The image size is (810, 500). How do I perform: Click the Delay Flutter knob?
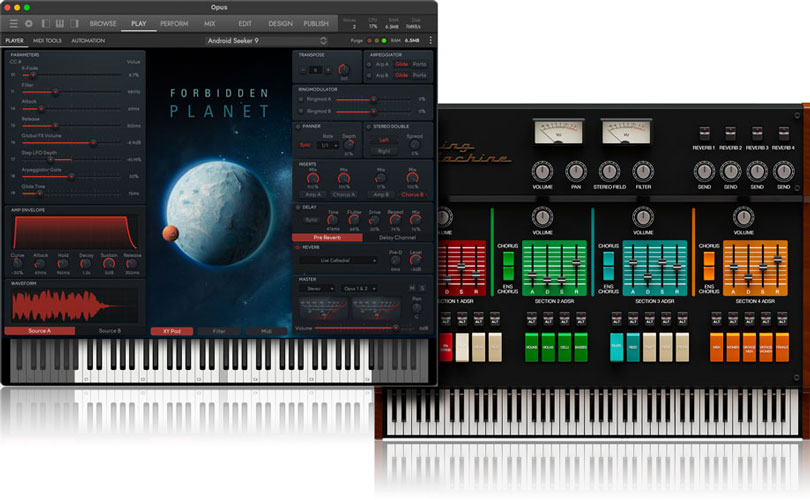(x=354, y=221)
